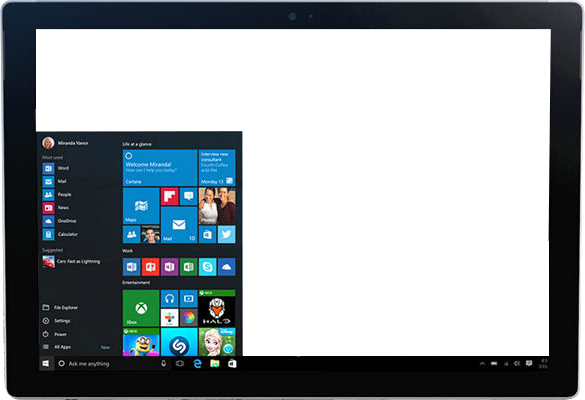Viewport: 585px width, 400px height.
Task: Open suggested app Cars: Fast as Lightning
Action: click(x=71, y=262)
